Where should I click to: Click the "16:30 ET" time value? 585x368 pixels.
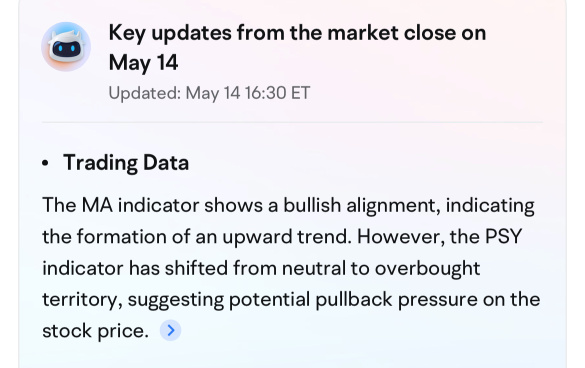277,93
